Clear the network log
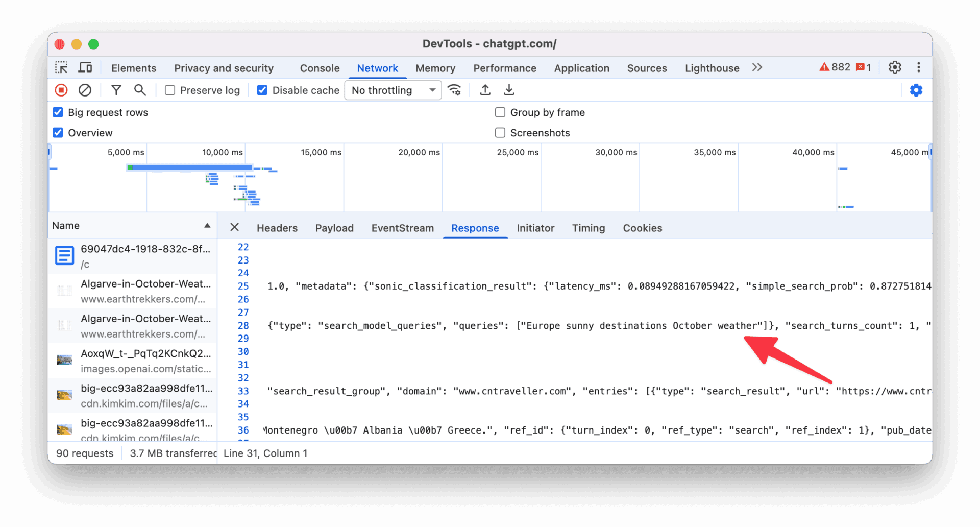Screen dimensions: 980x527 [85, 90]
